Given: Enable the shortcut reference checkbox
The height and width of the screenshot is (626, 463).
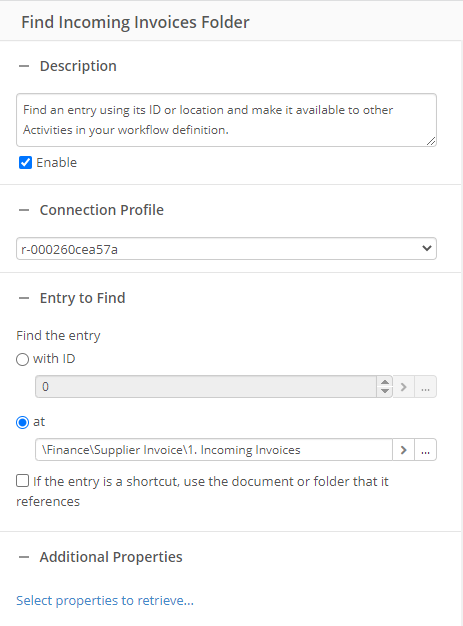Looking at the screenshot, I should pos(22,481).
